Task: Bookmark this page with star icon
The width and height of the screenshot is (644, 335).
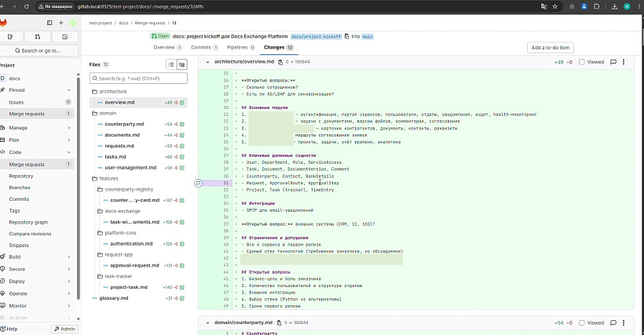Action: tap(555, 6)
